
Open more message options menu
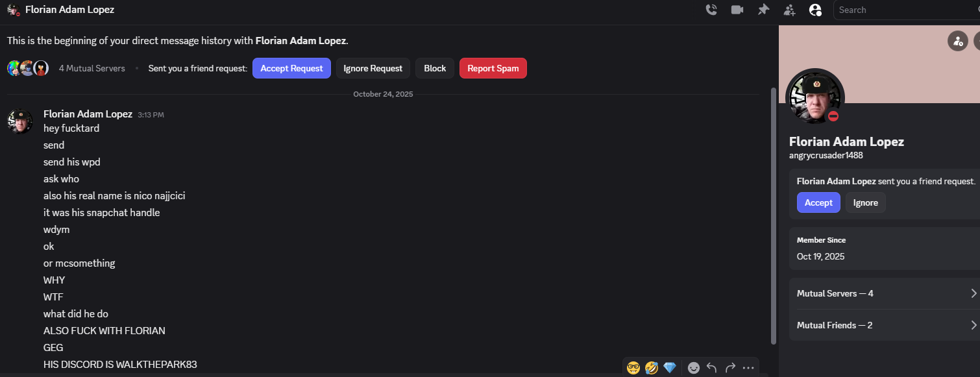(x=748, y=368)
